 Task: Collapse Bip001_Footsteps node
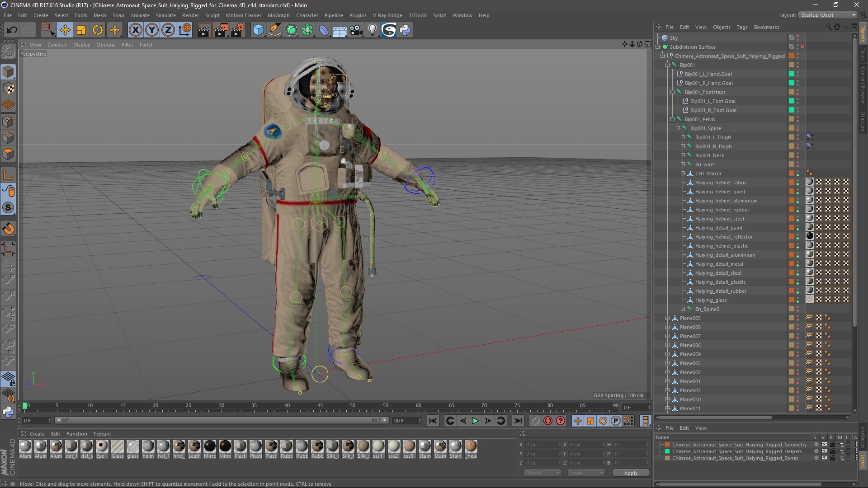click(x=672, y=92)
